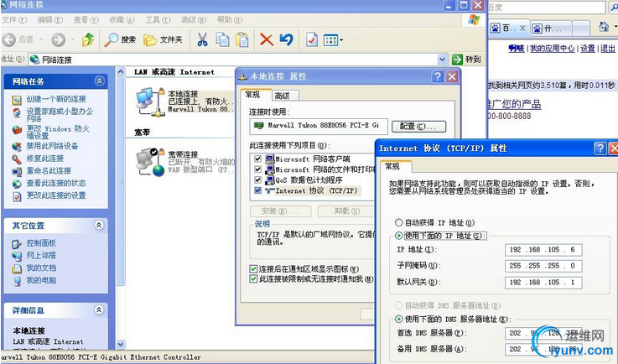The image size is (618, 364).
Task: Click the 默认网关 input field
Action: tap(543, 283)
